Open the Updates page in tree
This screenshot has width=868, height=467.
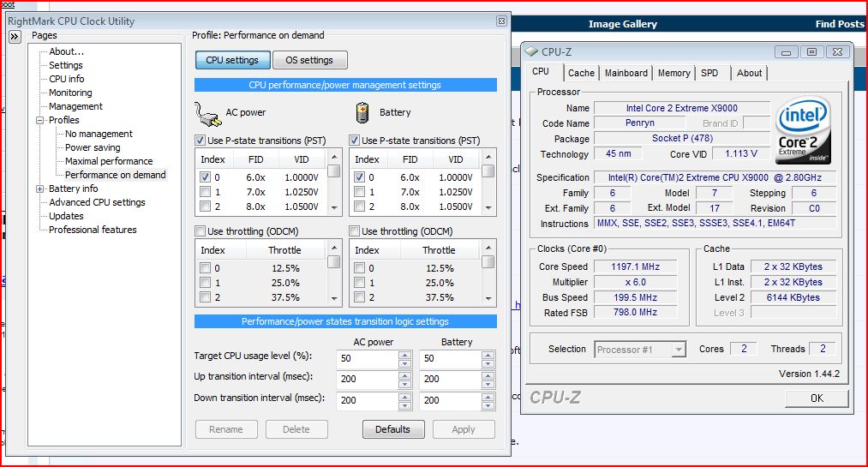click(x=66, y=216)
